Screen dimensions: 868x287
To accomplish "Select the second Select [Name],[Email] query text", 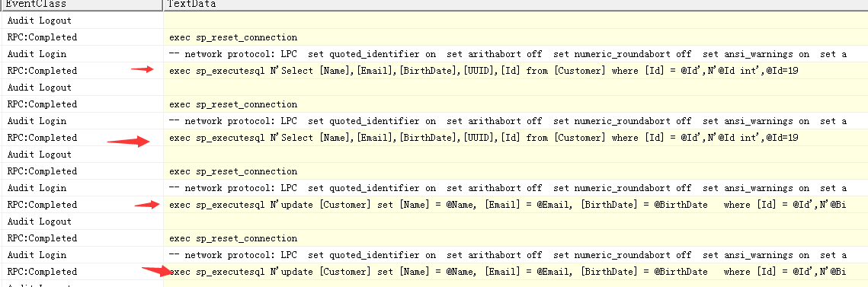I will click(483, 138).
